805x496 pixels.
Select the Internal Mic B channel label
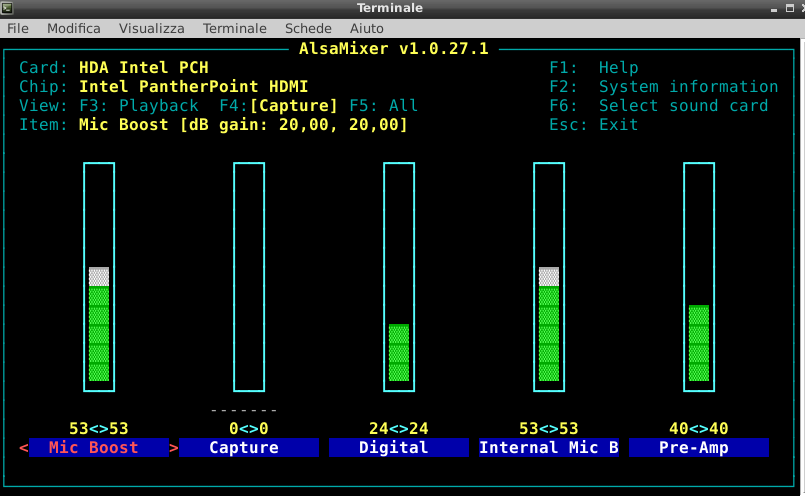coord(549,448)
